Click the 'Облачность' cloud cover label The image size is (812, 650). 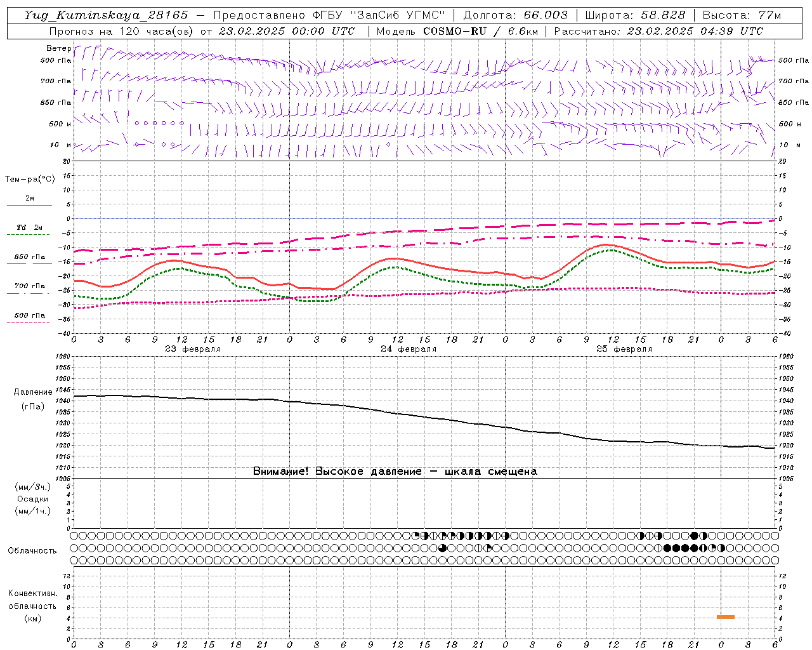point(32,550)
